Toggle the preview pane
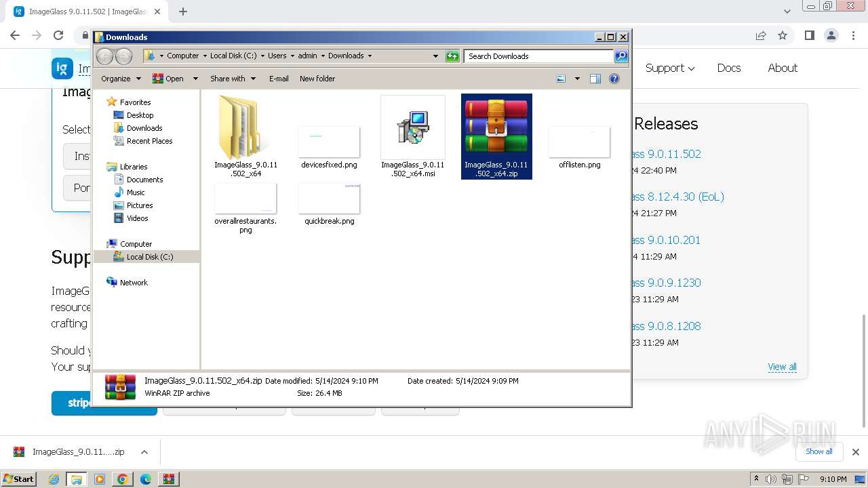The height and width of the screenshot is (488, 868). (595, 79)
